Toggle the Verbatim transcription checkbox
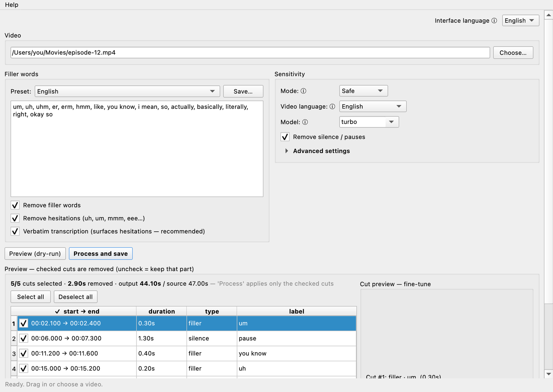 [15, 231]
